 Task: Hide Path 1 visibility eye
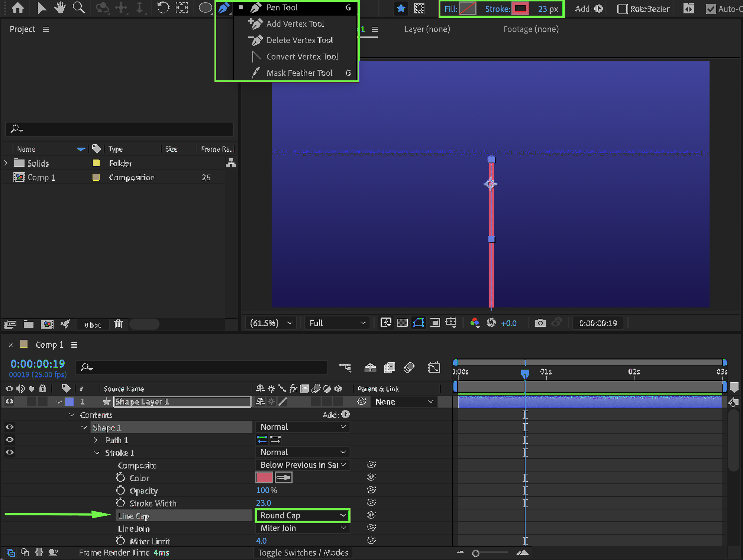10,440
